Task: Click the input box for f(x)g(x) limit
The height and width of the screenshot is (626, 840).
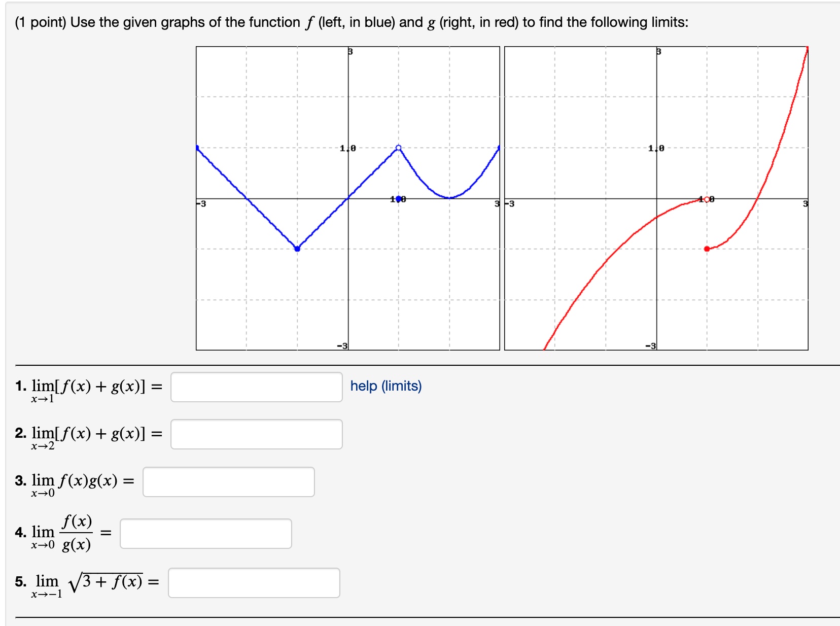Action: [x=228, y=482]
